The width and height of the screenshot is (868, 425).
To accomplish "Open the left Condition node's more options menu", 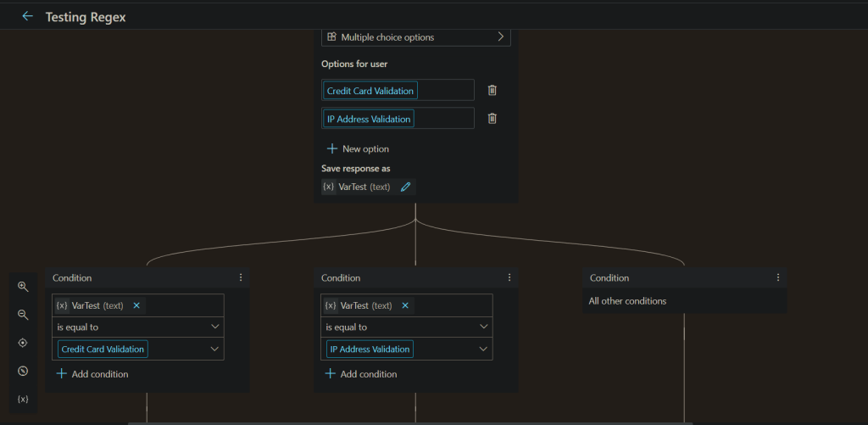I will [241, 277].
